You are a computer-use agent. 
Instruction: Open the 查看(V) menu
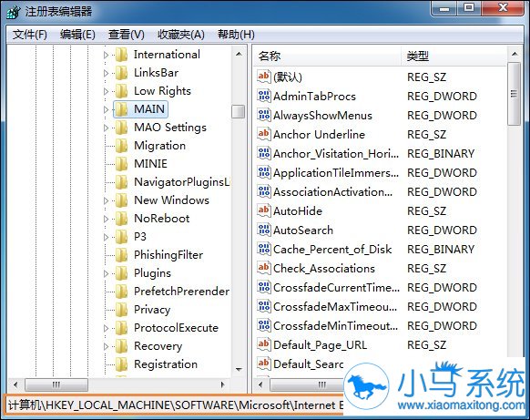point(126,34)
